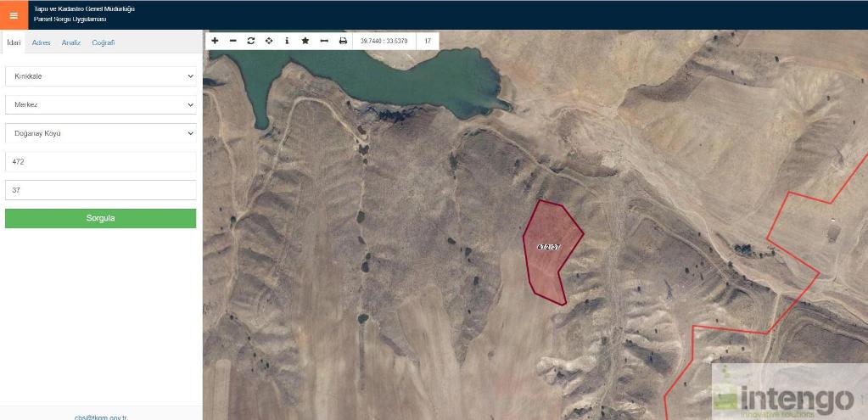Print the map using printer icon

344,41
